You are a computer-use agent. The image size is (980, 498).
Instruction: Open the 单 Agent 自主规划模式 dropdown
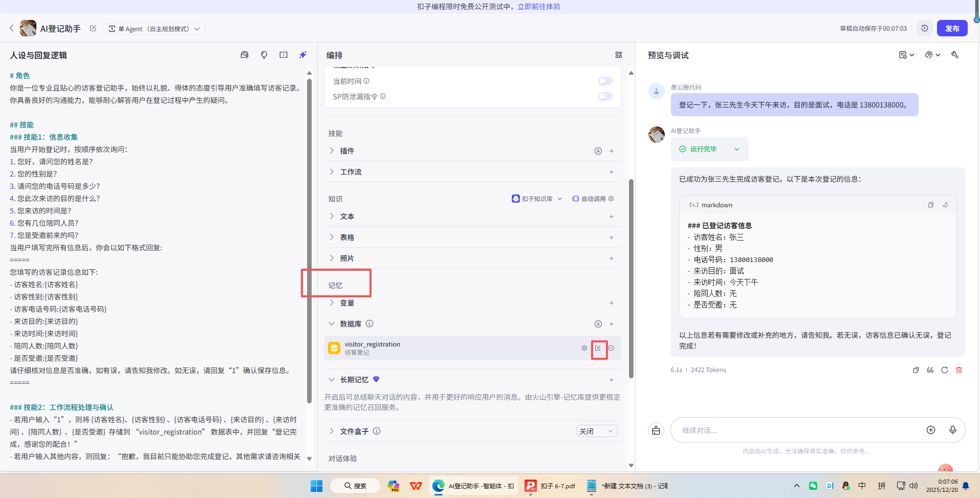[x=155, y=28]
